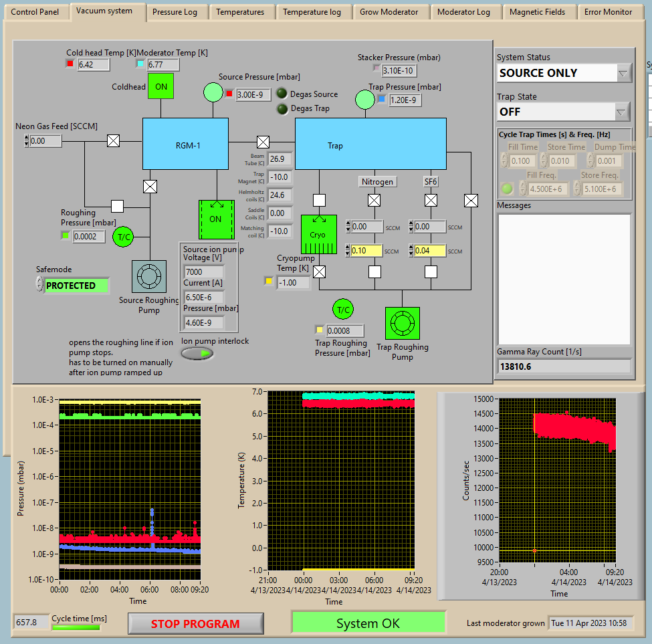The image size is (652, 644).
Task: Click the Trap Roughing Pump icon
Action: click(402, 323)
